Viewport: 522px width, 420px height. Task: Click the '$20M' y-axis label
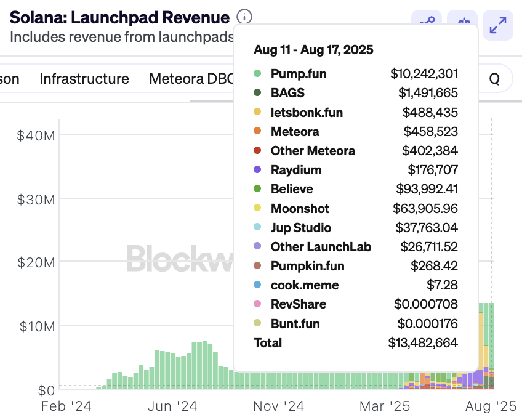click(36, 263)
